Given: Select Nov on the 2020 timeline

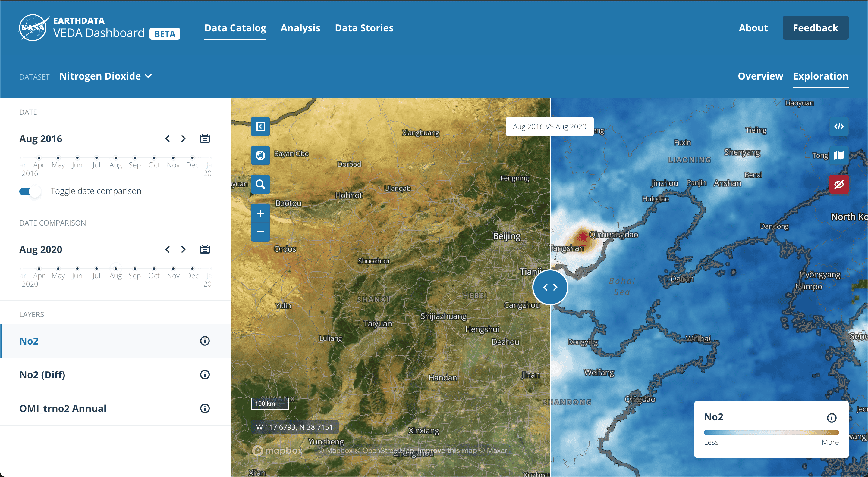Looking at the screenshot, I should click(x=173, y=269).
